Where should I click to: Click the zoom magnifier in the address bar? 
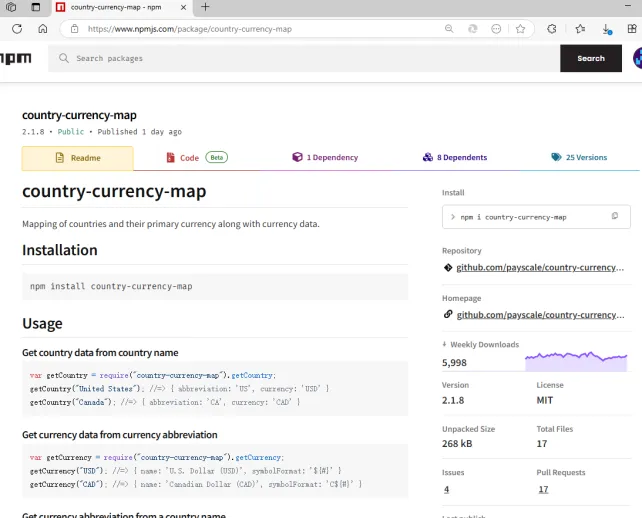pyautogui.click(x=449, y=29)
